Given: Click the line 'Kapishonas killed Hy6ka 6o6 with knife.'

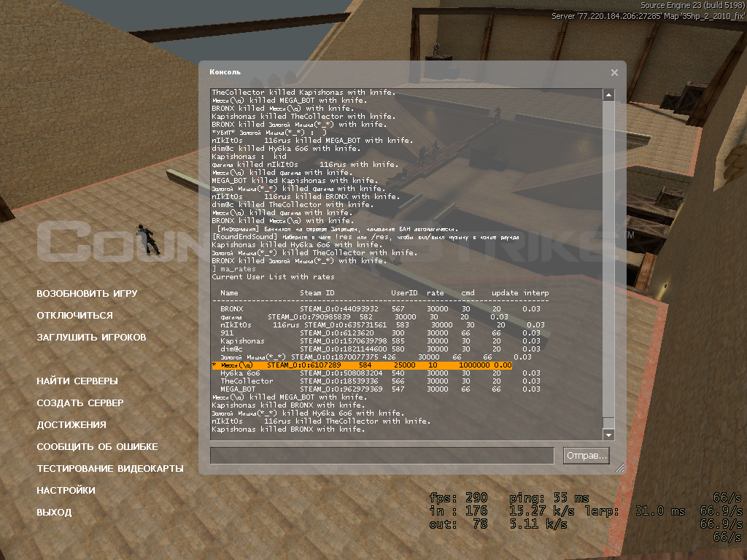Looking at the screenshot, I should [297, 245].
